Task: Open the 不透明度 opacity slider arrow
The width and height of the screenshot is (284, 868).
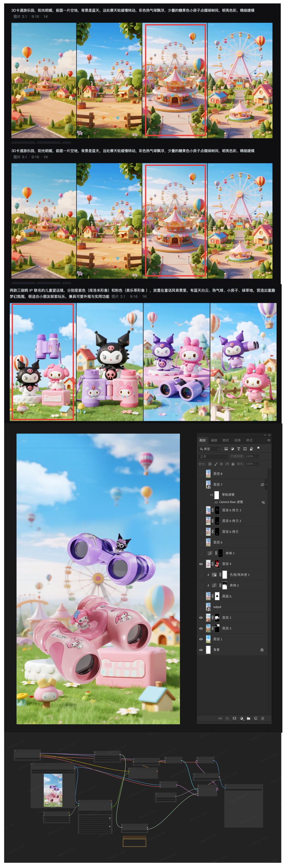Action: click(257, 456)
